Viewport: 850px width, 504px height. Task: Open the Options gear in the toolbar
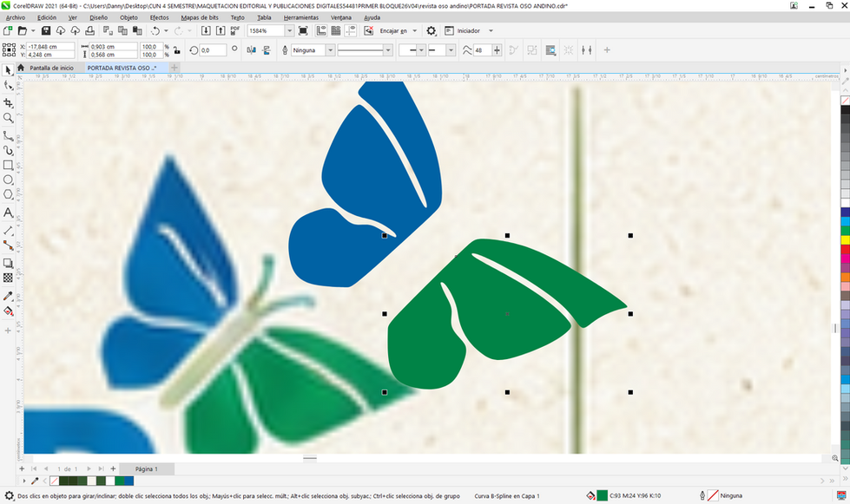(x=431, y=31)
